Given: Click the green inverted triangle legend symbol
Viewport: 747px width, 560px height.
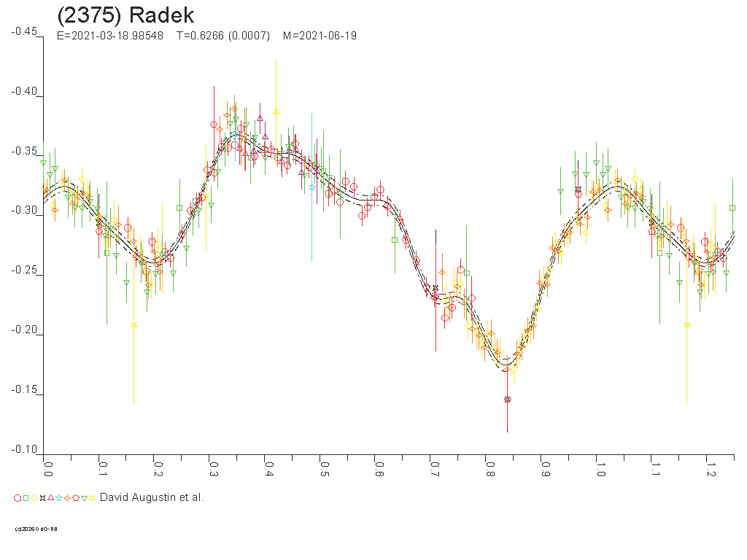Looking at the screenshot, I should (85, 499).
